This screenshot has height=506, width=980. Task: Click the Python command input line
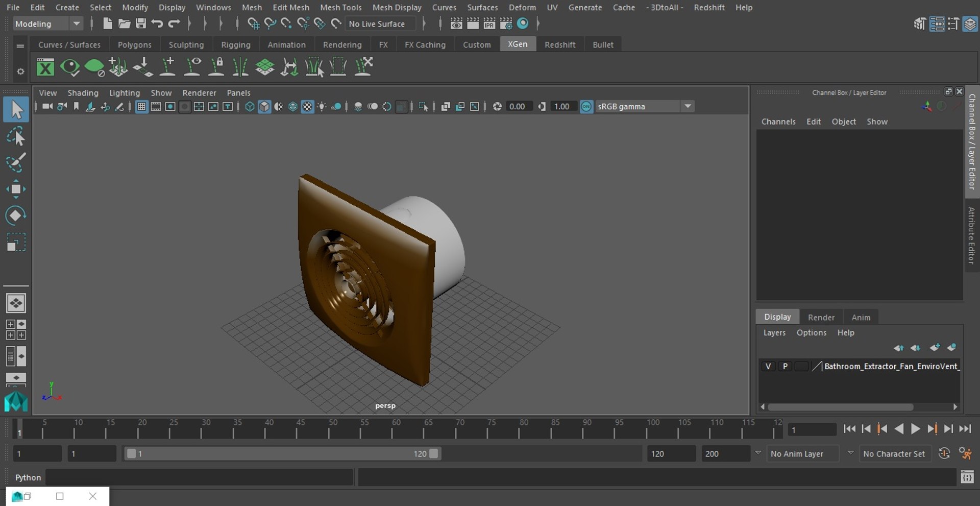click(199, 477)
